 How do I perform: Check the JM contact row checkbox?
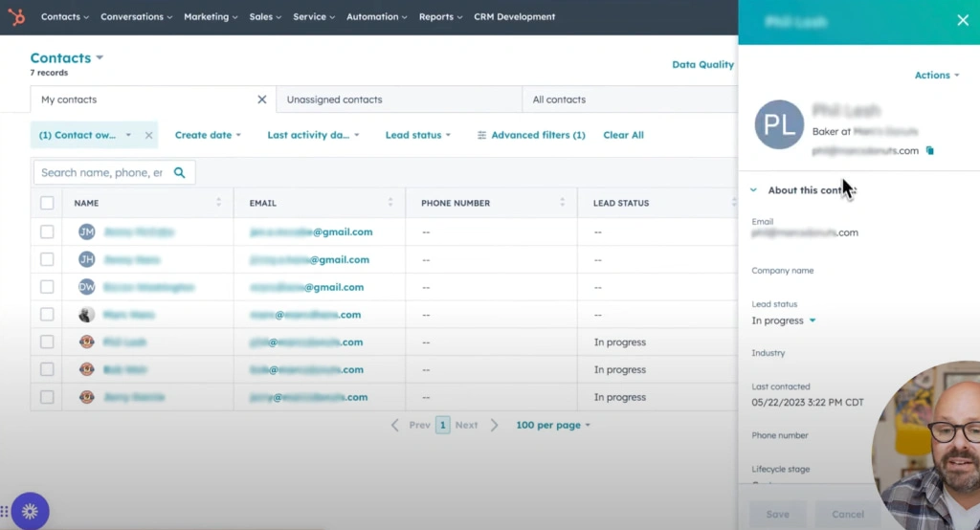click(x=47, y=232)
